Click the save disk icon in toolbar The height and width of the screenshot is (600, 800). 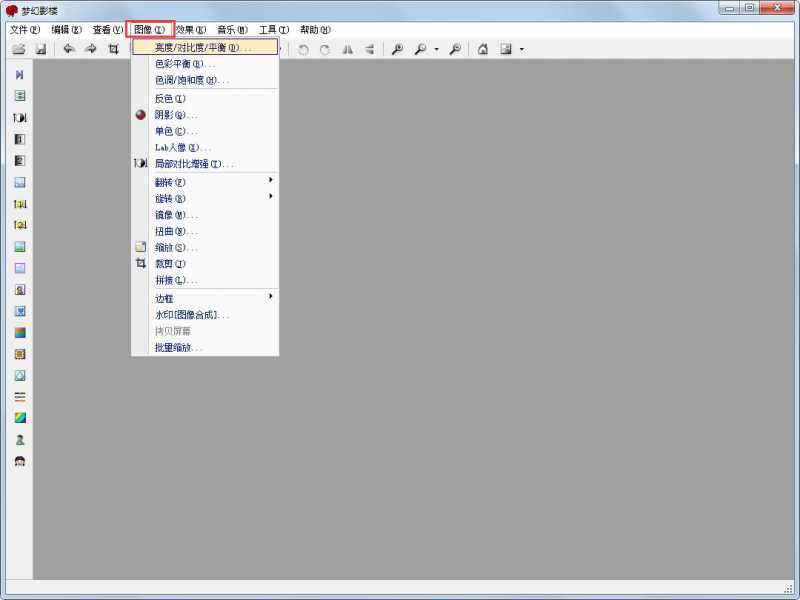click(x=41, y=49)
